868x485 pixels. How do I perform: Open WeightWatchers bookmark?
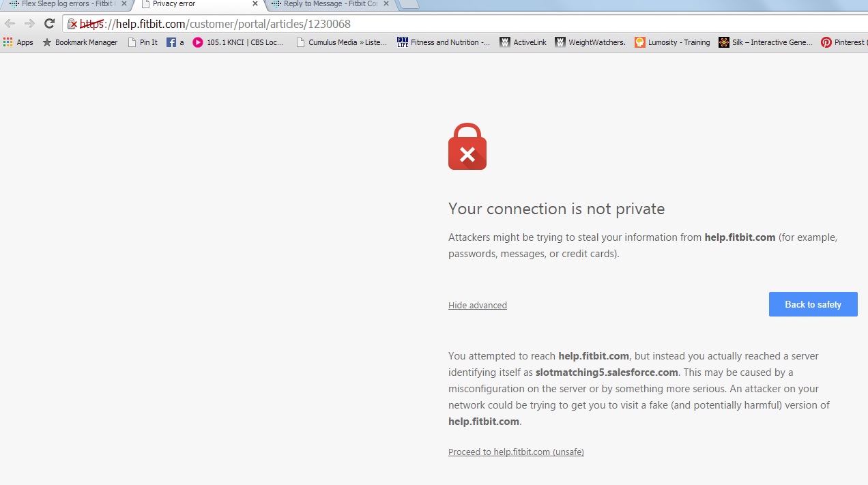click(x=590, y=42)
